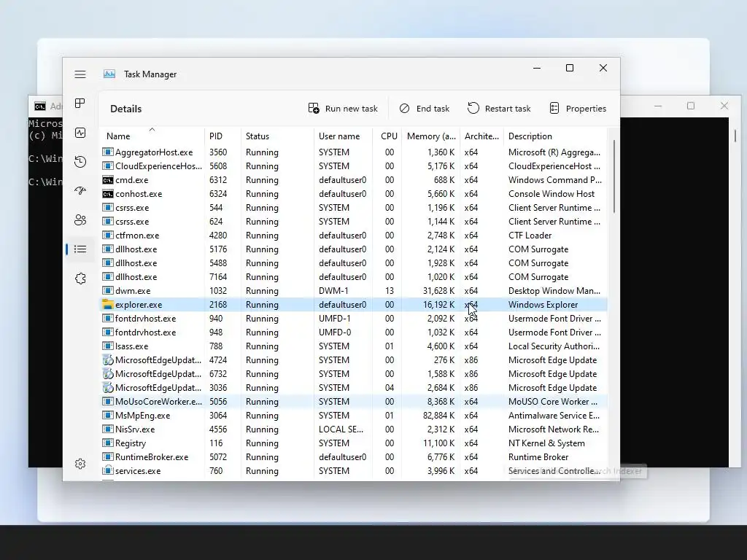Select the Registry process row
This screenshot has width=747, height=560.
354,443
